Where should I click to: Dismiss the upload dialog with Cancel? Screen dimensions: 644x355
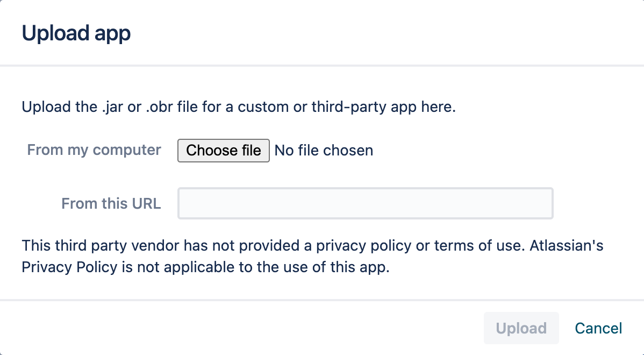[x=598, y=328]
